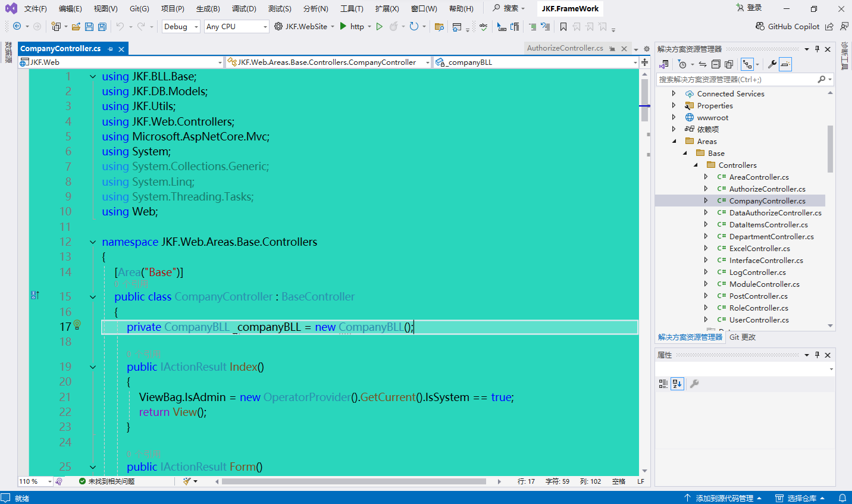
Task: Open the Any CPU platform dropdown
Action: tap(236, 27)
